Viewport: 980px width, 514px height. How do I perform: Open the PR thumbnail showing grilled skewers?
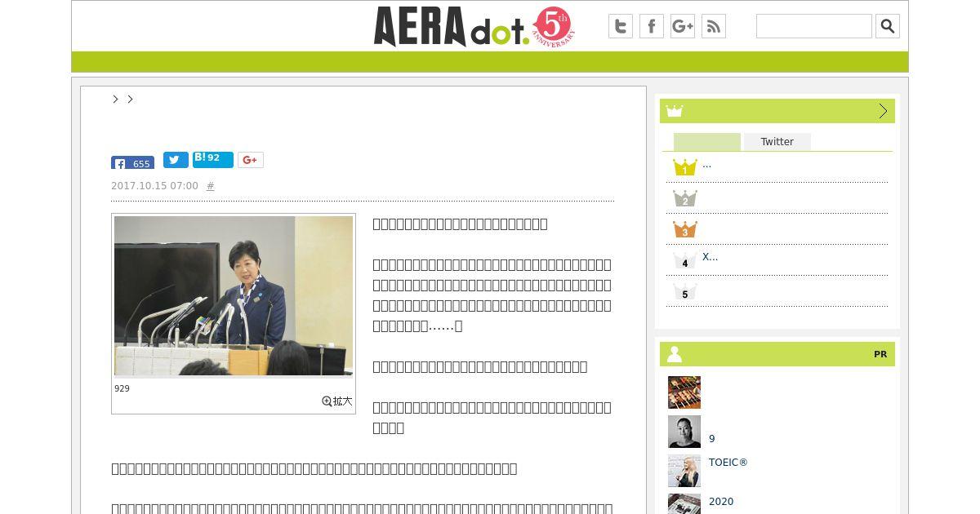coord(684,392)
